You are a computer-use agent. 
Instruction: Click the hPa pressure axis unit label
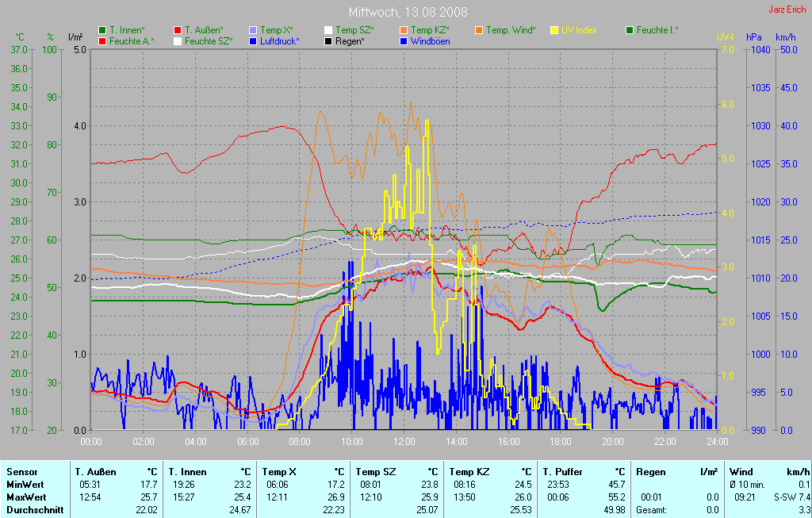pos(754,37)
